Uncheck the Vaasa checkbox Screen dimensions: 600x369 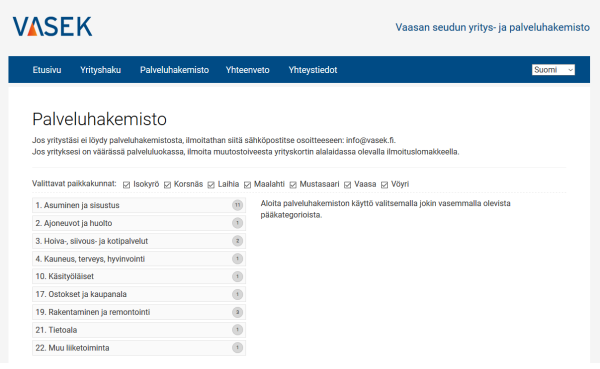pyautogui.click(x=347, y=185)
